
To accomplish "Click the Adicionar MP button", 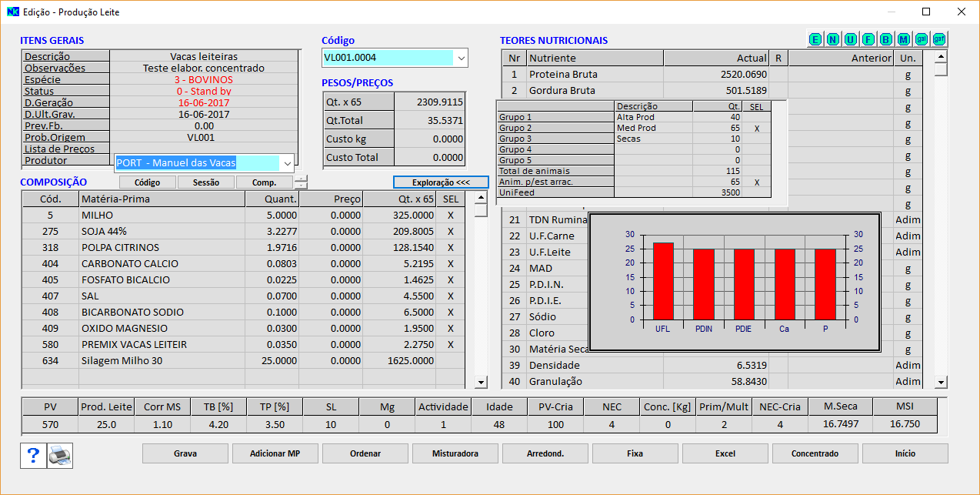I will pyautogui.click(x=275, y=453).
